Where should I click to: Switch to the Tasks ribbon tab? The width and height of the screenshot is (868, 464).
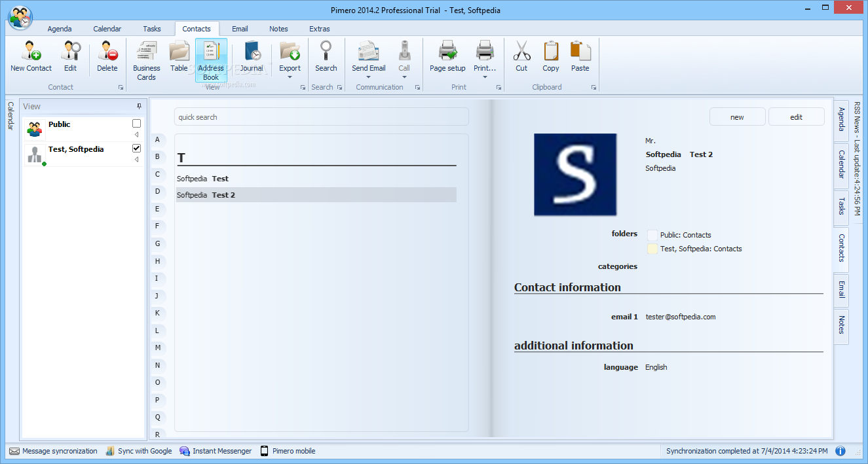click(x=152, y=29)
